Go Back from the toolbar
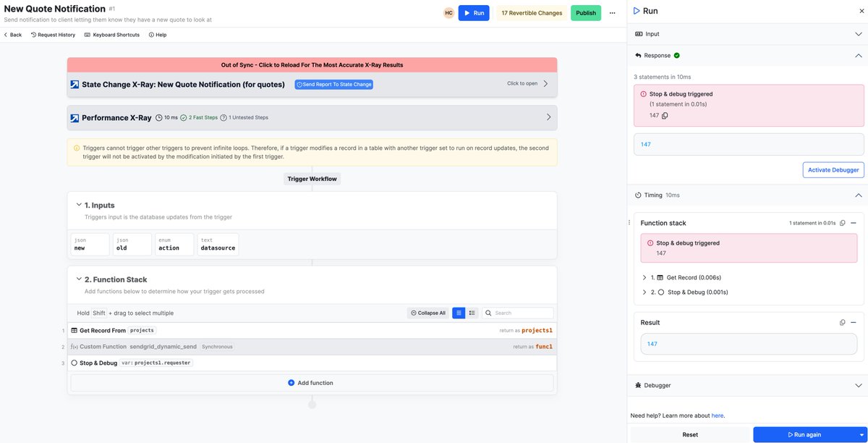The width and height of the screenshot is (868, 443). click(x=12, y=35)
